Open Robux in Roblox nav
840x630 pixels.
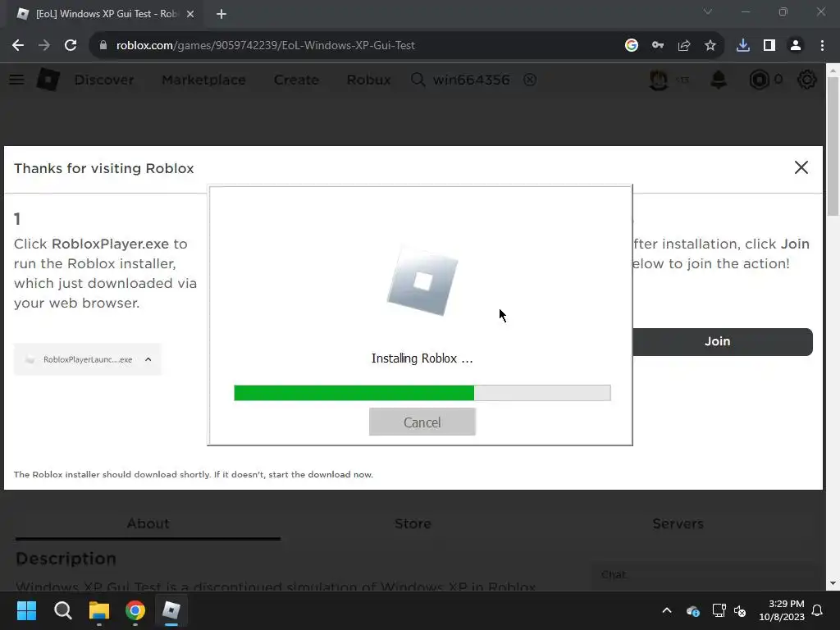(x=368, y=80)
